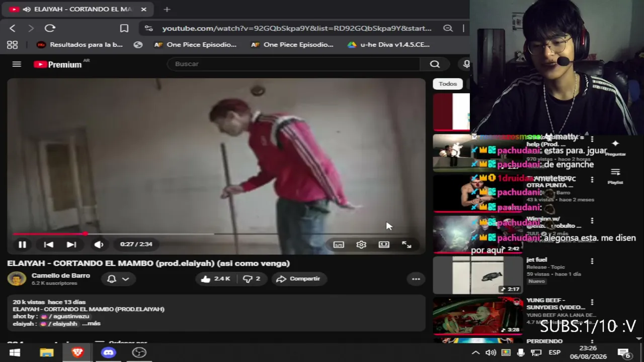The image size is (644, 362).
Task: Open the elaiyahh Instagram link
Action: point(59,324)
